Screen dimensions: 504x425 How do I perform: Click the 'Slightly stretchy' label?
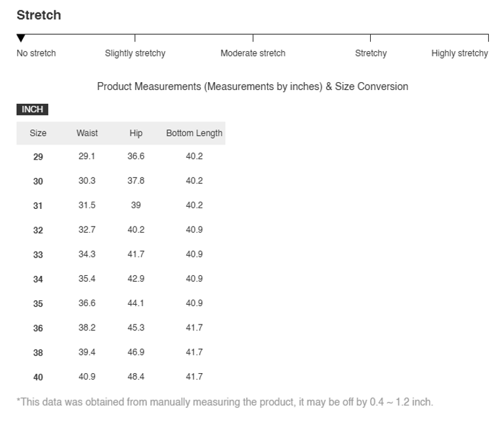pyautogui.click(x=135, y=53)
